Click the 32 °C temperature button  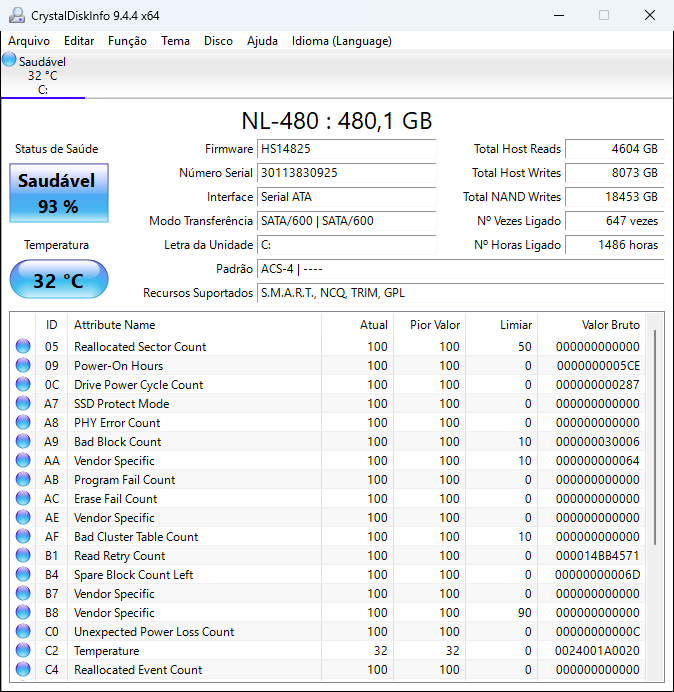click(59, 279)
